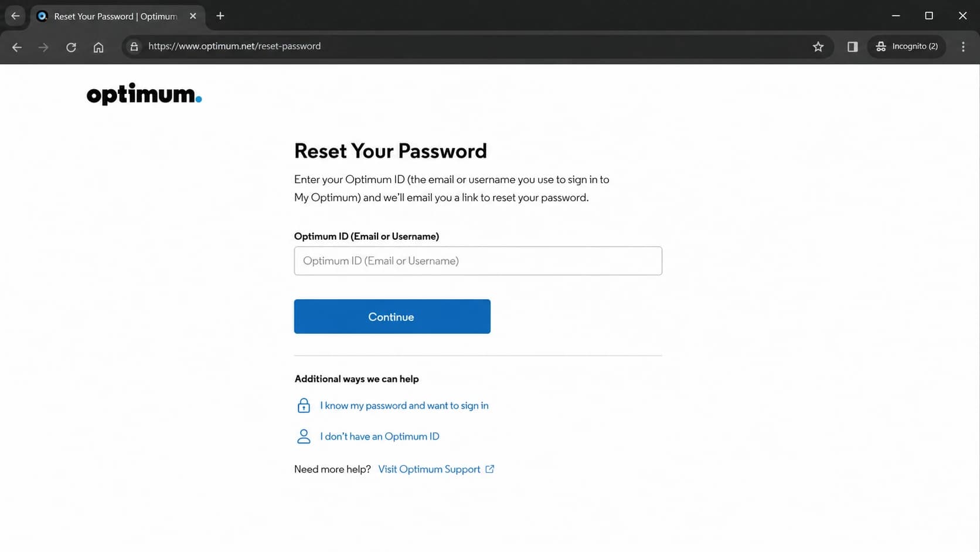Click the external link icon after Optimum Support
980x552 pixels.
(490, 469)
